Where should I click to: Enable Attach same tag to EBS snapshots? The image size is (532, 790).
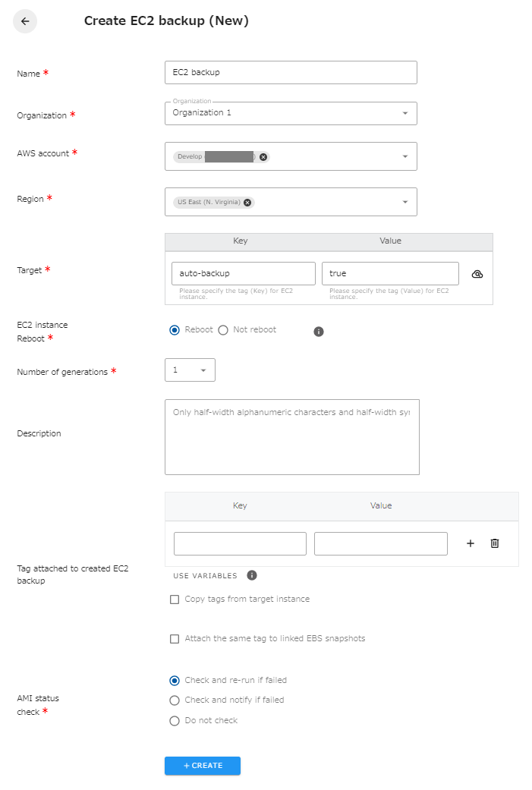175,639
